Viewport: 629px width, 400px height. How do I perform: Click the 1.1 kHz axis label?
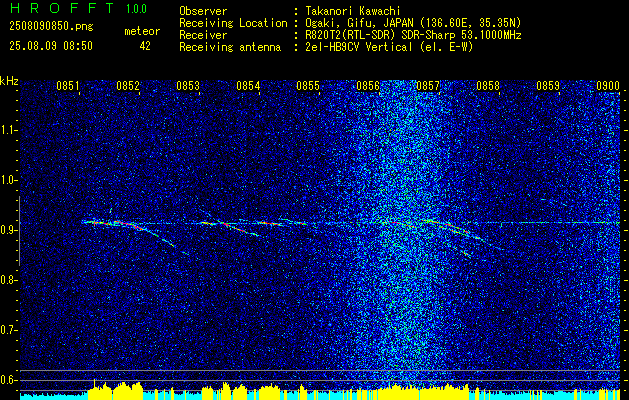click(8, 130)
